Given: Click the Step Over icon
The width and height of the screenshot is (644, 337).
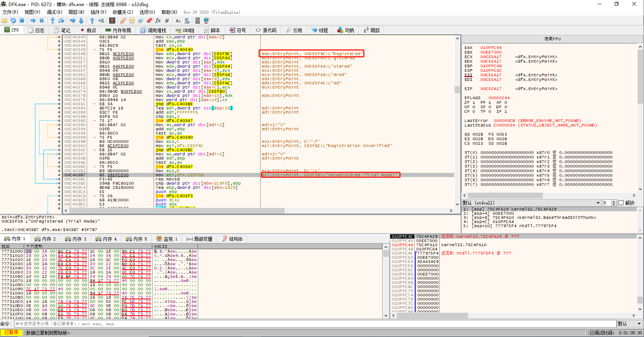Looking at the screenshot, I should pyautogui.click(x=61, y=21).
